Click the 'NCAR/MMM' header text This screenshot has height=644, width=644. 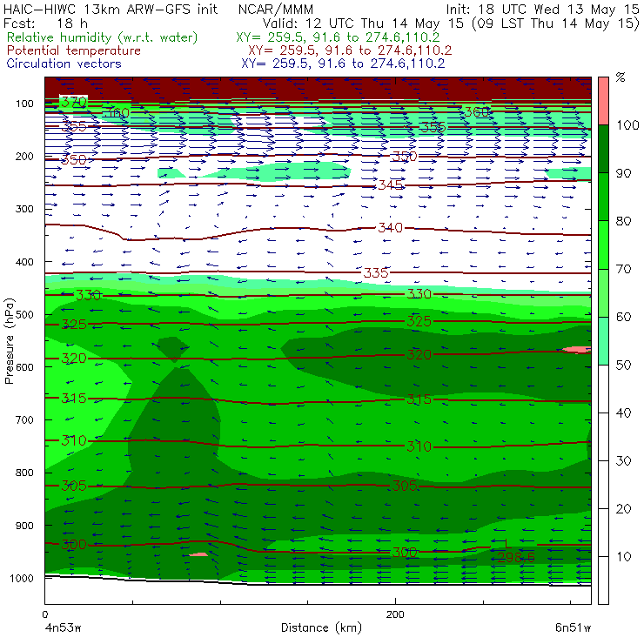pos(276,10)
